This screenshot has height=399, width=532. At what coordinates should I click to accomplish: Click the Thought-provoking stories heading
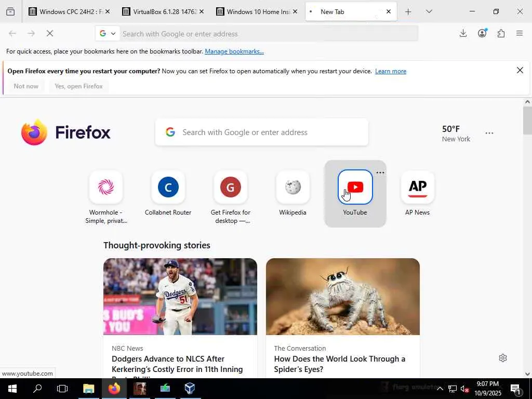157,245
